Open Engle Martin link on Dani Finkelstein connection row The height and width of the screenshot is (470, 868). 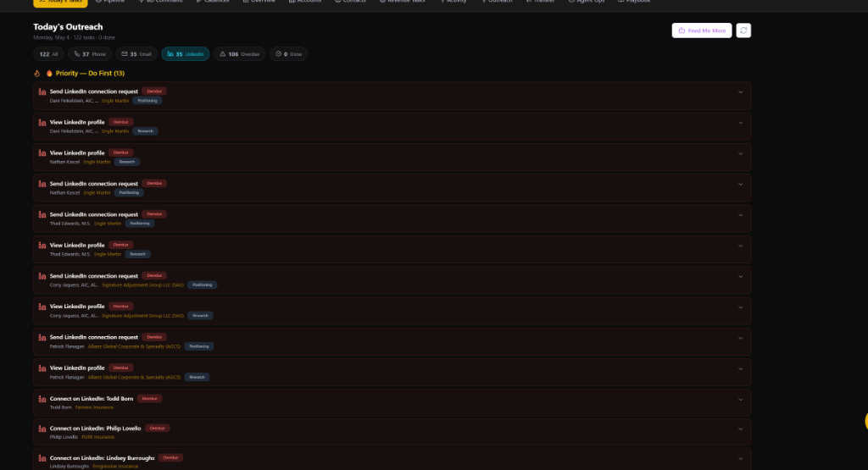coord(115,101)
